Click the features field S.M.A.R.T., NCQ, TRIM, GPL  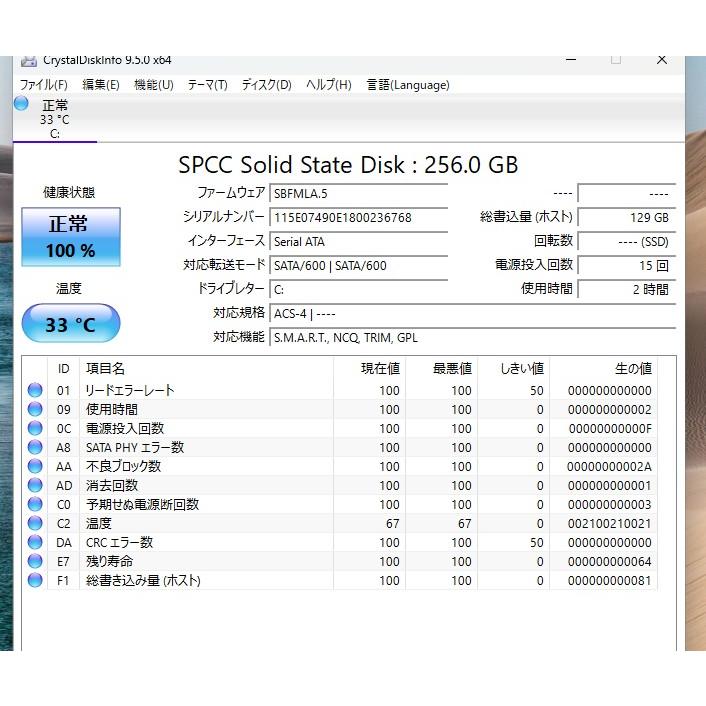[472, 337]
